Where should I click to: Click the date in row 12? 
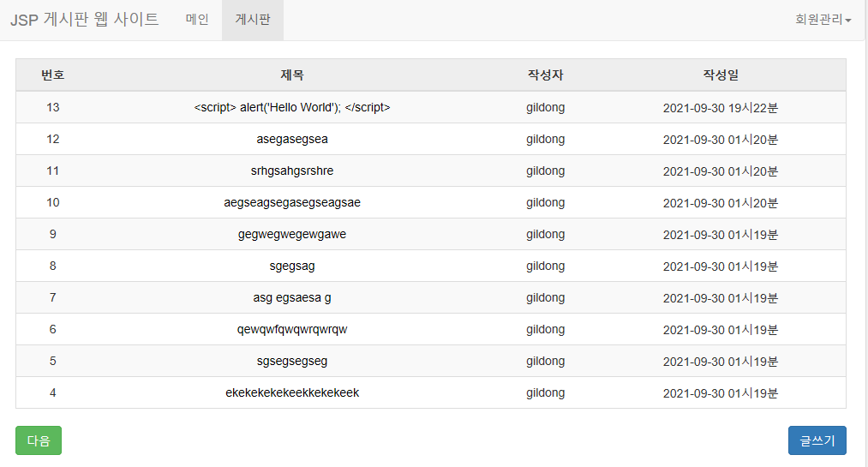point(721,140)
